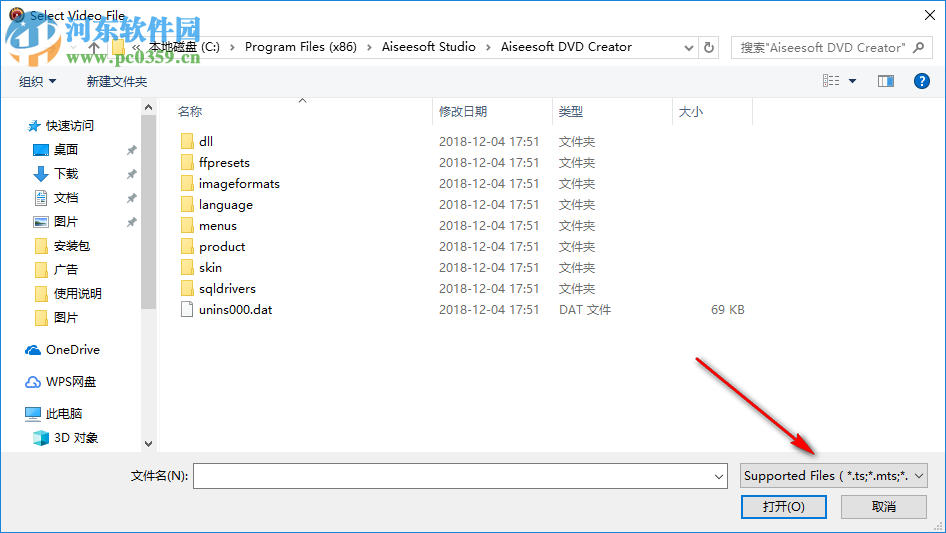Click the change view layout icon
946x533 pixels.
click(831, 81)
